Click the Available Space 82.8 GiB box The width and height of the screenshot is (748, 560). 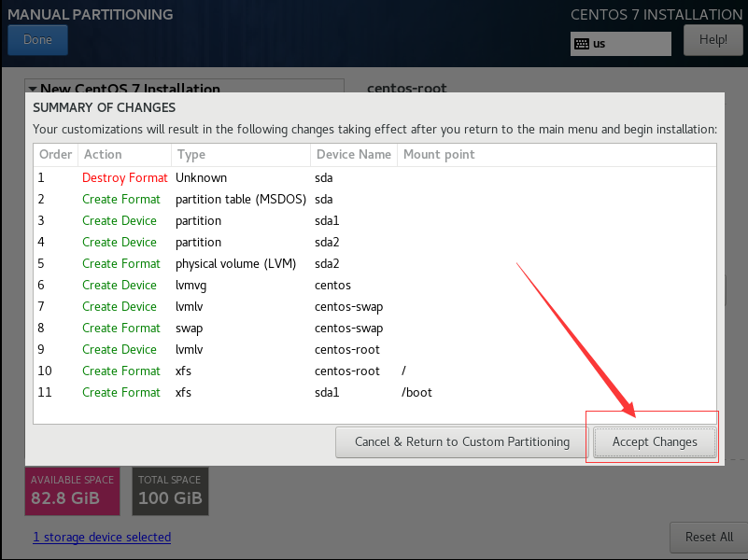point(72,491)
